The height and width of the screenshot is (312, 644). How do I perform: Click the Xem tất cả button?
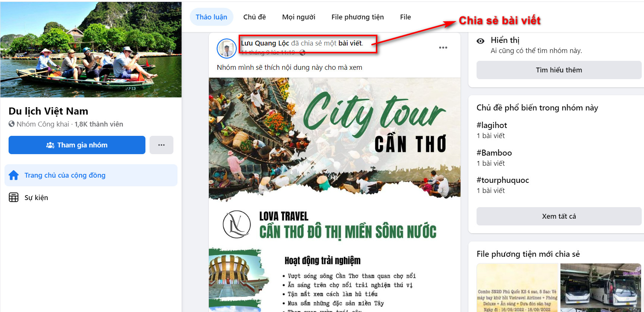coord(559,216)
